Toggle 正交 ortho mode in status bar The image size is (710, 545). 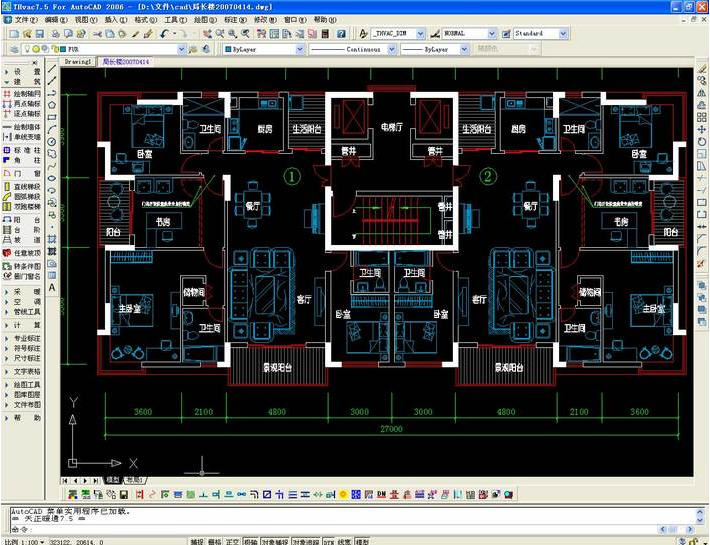tap(232, 541)
